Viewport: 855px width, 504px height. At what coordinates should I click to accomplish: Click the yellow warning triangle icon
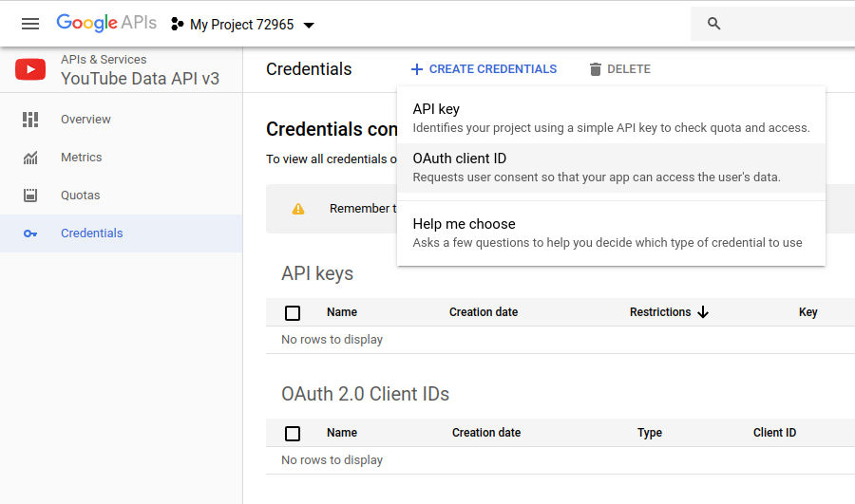pyautogui.click(x=298, y=209)
